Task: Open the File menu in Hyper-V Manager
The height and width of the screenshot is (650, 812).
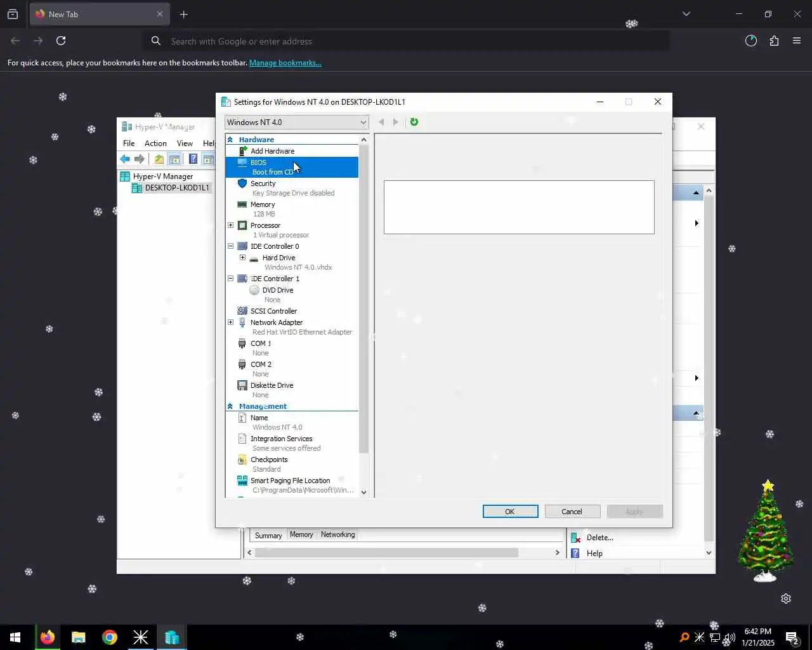Action: (x=129, y=143)
